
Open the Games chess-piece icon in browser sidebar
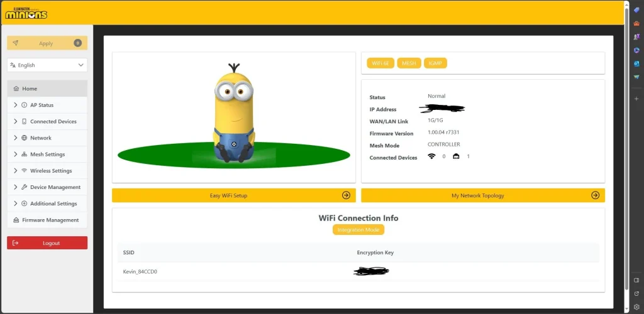pos(636,36)
